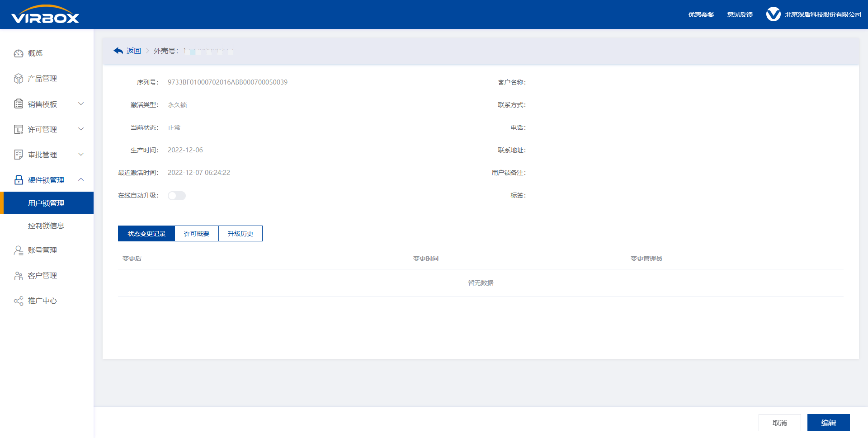The image size is (868, 438).
Task: Click the 用户锁备注 field label
Action: (509, 173)
